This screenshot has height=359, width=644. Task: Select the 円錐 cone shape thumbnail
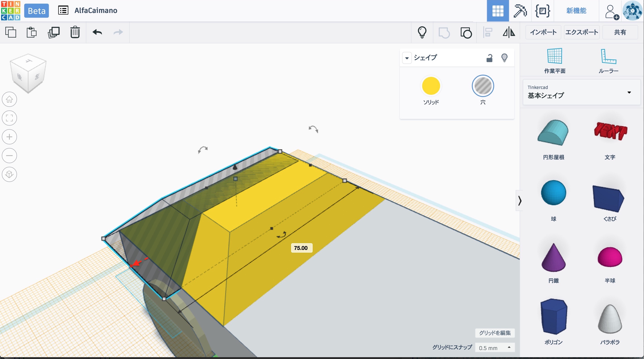pos(553,258)
